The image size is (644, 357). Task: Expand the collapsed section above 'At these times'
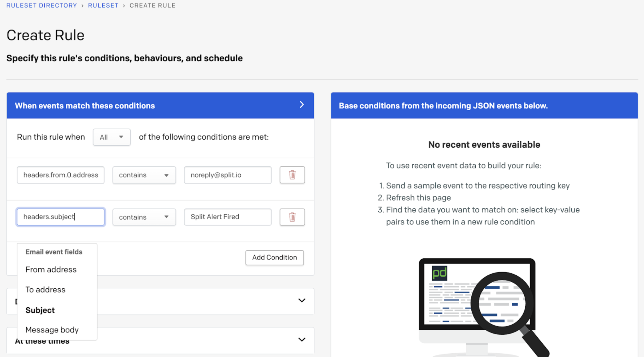tap(302, 300)
